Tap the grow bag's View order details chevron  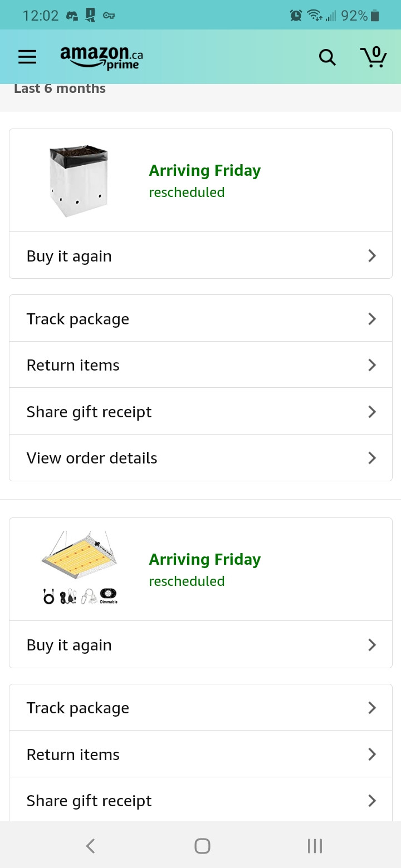point(372,458)
